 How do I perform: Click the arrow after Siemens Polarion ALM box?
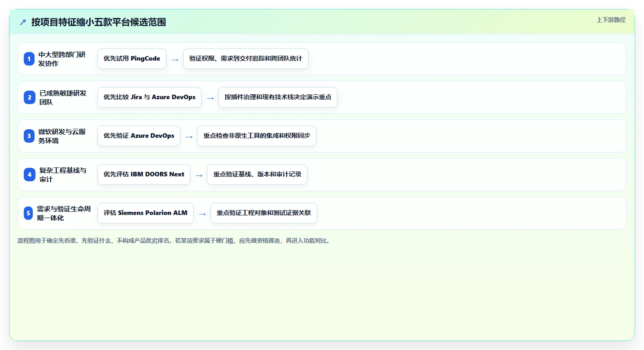202,214
